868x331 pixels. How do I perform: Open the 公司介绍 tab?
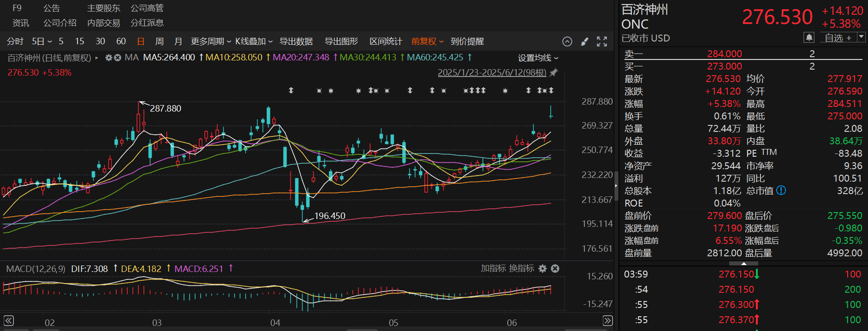60,23
